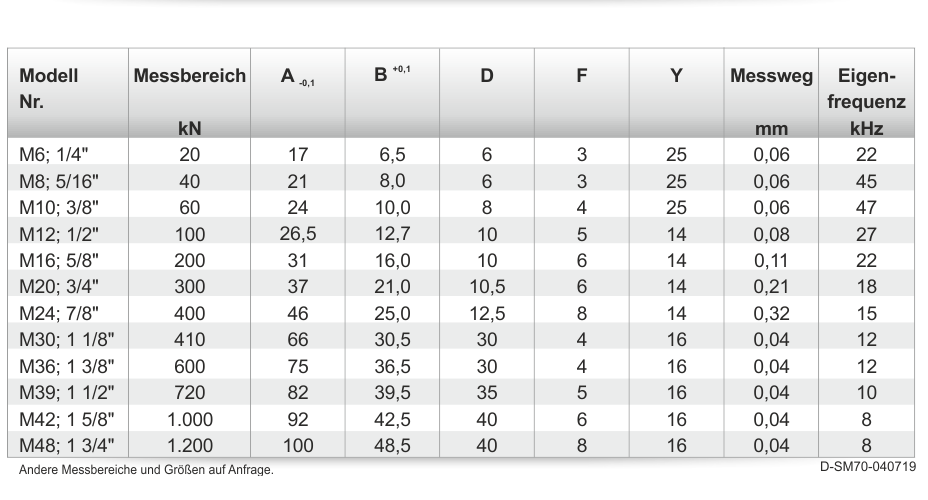Click the M16; 5/8" model cell

pyautogui.click(x=68, y=260)
